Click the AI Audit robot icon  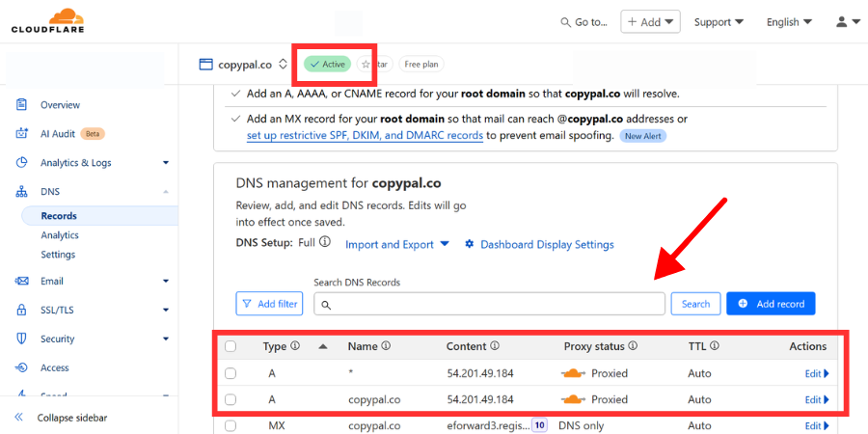tap(21, 133)
